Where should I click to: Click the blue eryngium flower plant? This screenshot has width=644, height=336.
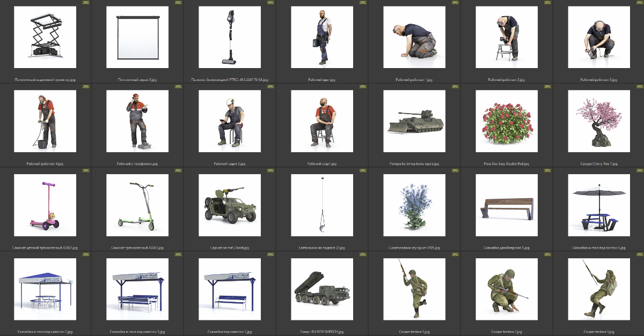415,205
